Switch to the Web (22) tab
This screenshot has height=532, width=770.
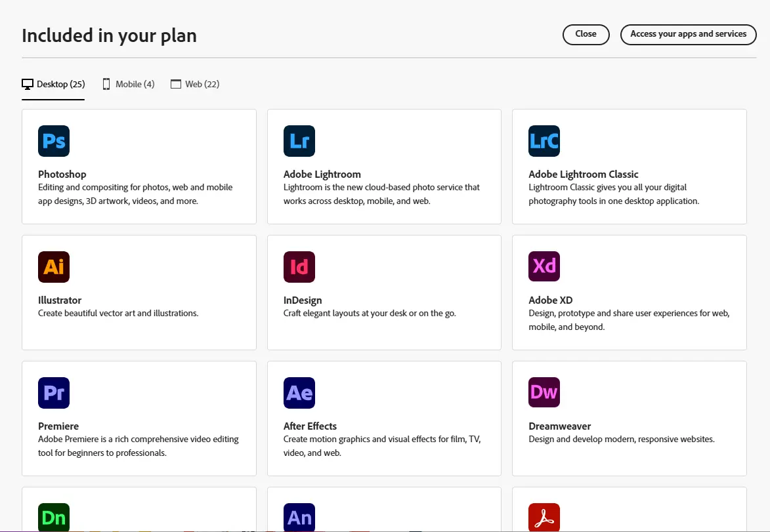tap(195, 85)
